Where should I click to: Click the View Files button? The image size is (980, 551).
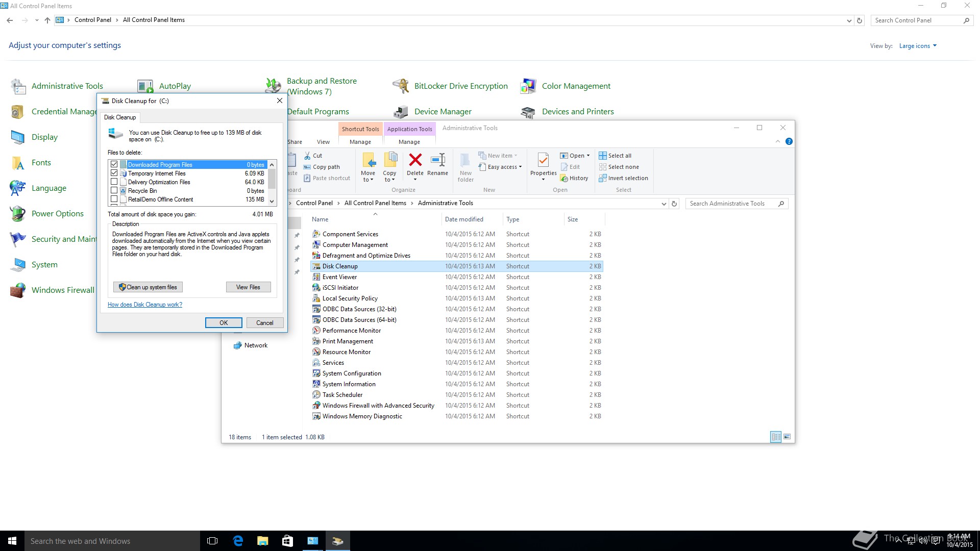[x=248, y=287]
